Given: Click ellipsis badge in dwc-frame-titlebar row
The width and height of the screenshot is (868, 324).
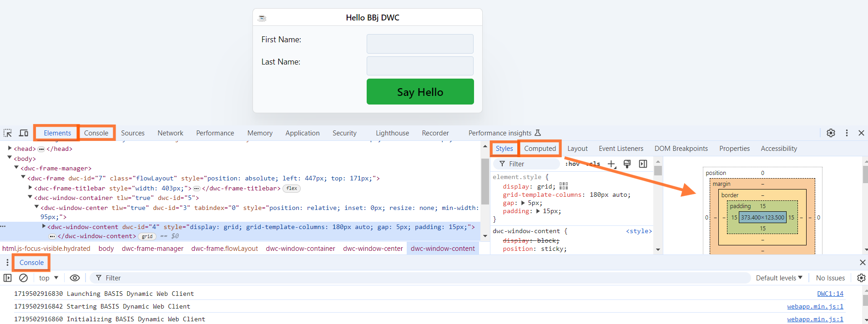Looking at the screenshot, I should click(197, 188).
